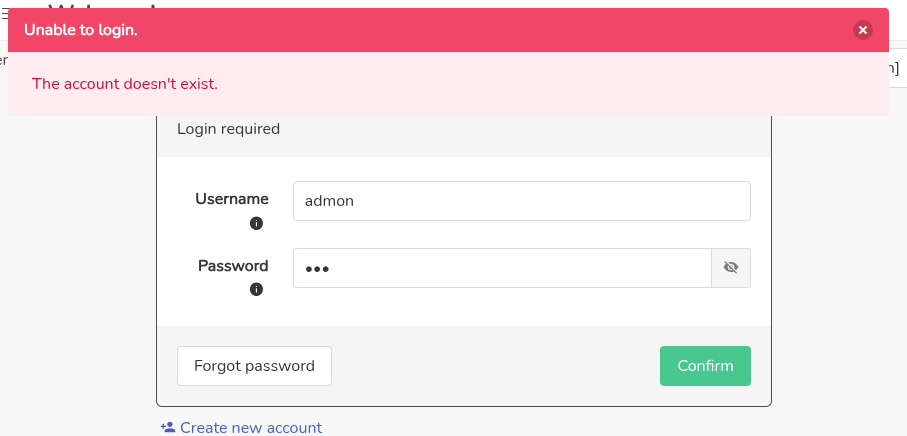Open the hamburger menu at top-left corner
The height and width of the screenshot is (436, 907).
pyautogui.click(x=3, y=14)
